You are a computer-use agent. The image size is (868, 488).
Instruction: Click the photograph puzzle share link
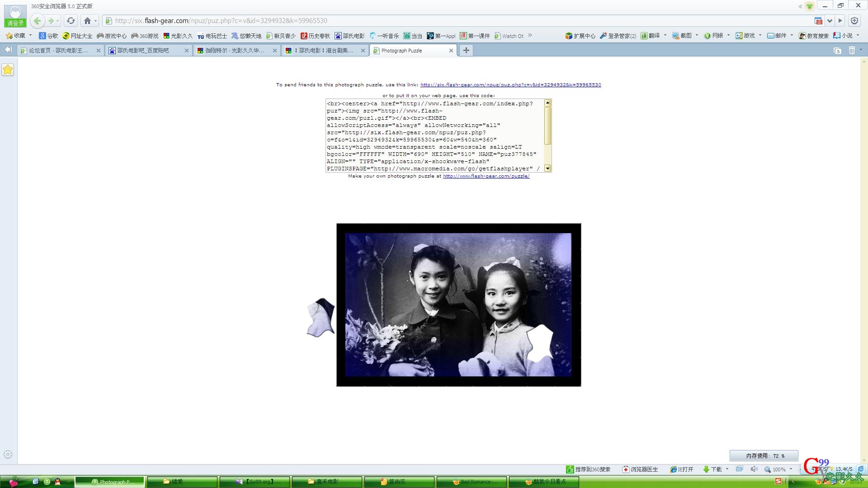[x=510, y=85]
